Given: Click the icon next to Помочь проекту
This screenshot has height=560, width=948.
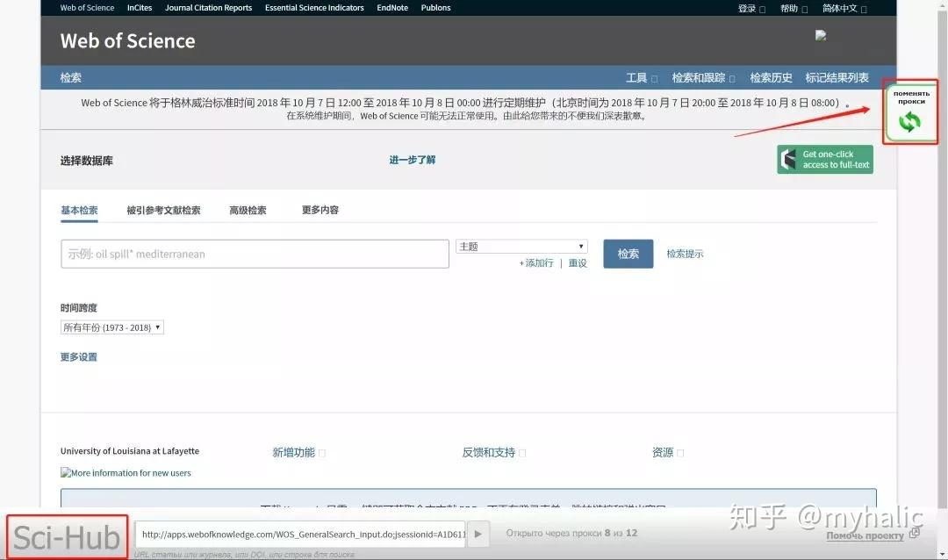Looking at the screenshot, I should pos(916,534).
